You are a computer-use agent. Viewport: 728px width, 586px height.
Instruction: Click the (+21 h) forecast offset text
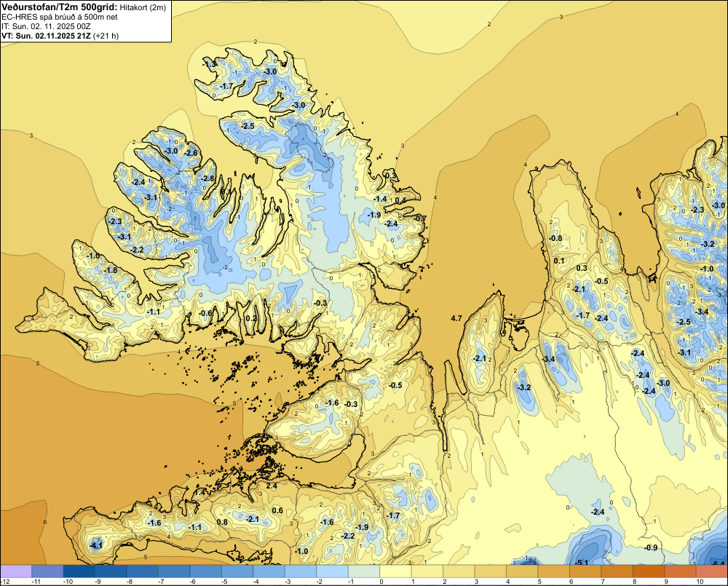[x=106, y=36]
